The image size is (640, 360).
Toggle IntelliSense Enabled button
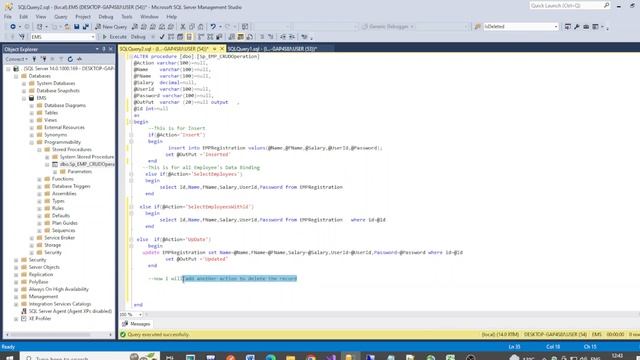(x=189, y=37)
